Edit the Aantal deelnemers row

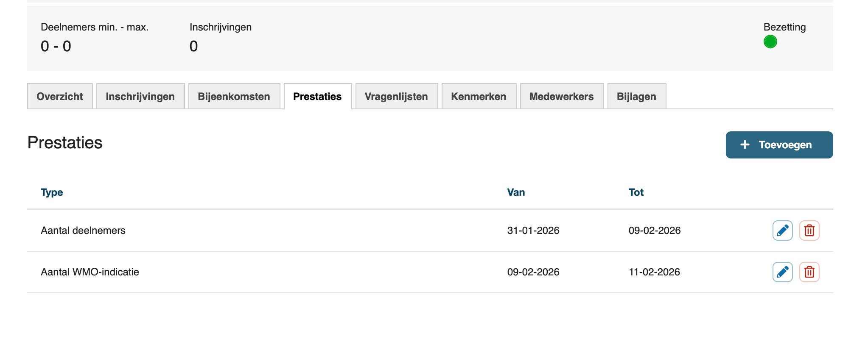(x=782, y=230)
